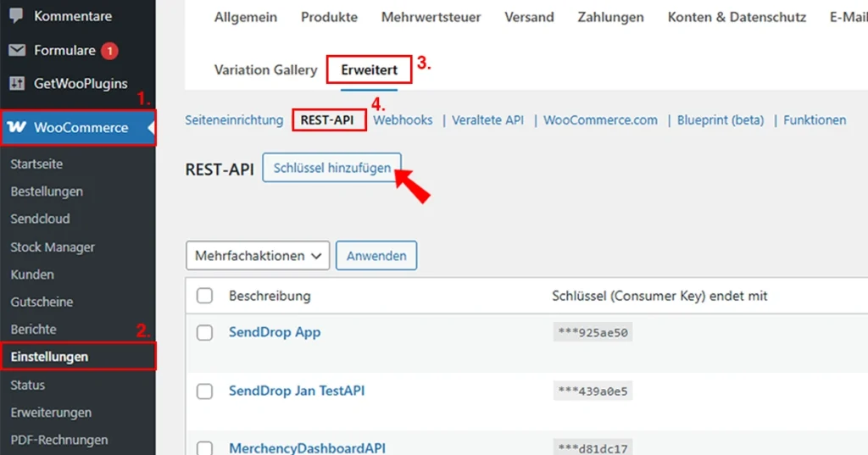Open Sendcloud submenu item
This screenshot has height=455, width=868.
pyautogui.click(x=40, y=219)
